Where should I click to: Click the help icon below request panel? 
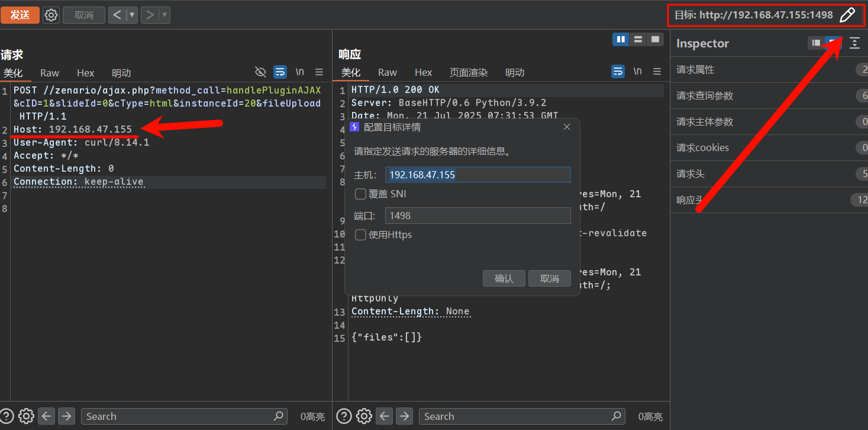click(x=7, y=416)
